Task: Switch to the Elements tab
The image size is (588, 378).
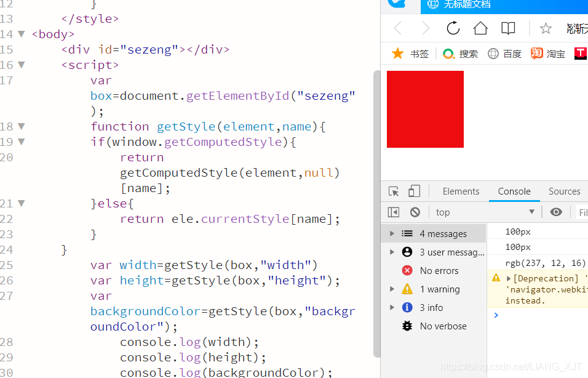Action: (x=461, y=191)
